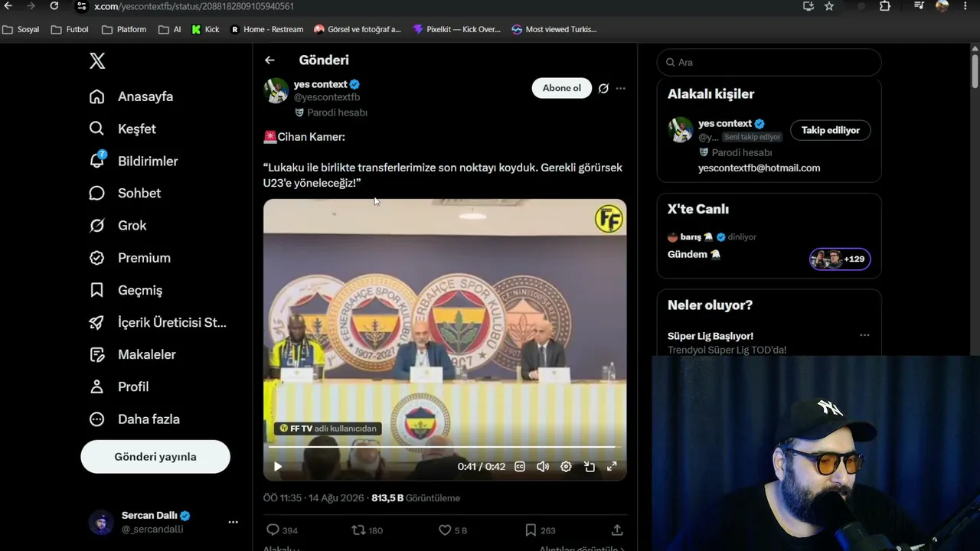980x551 pixels.
Task: Bookmark the post with 263 saves
Action: click(x=540, y=530)
